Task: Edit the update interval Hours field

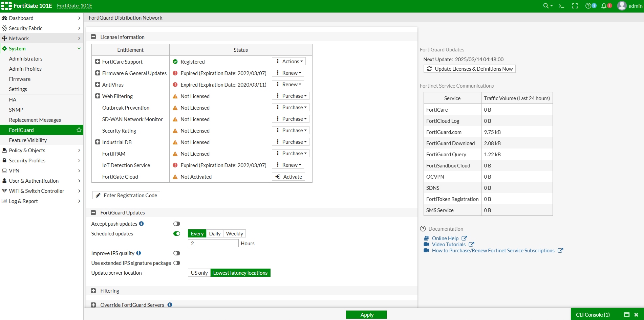Action: coord(213,243)
